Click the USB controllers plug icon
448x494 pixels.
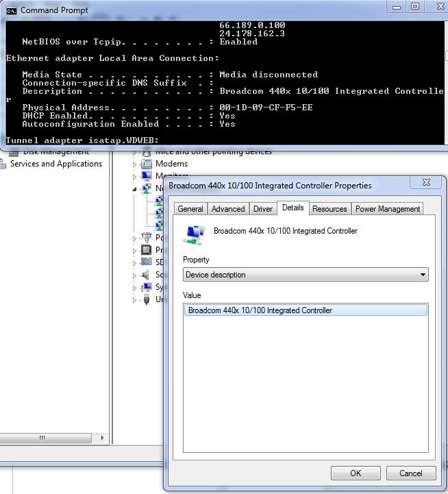point(147,299)
